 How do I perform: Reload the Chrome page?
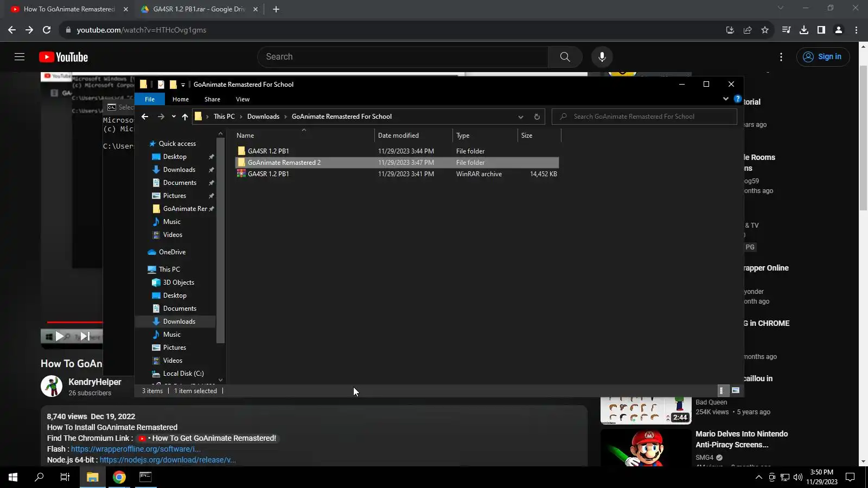[47, 30]
